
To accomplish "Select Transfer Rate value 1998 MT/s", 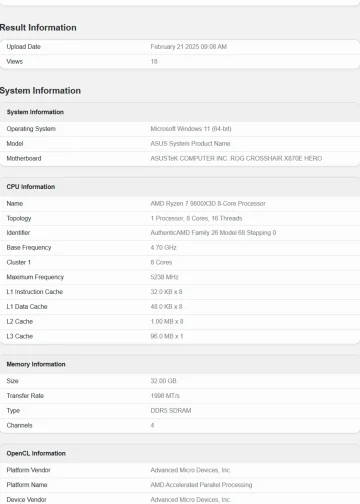I will coord(165,396).
